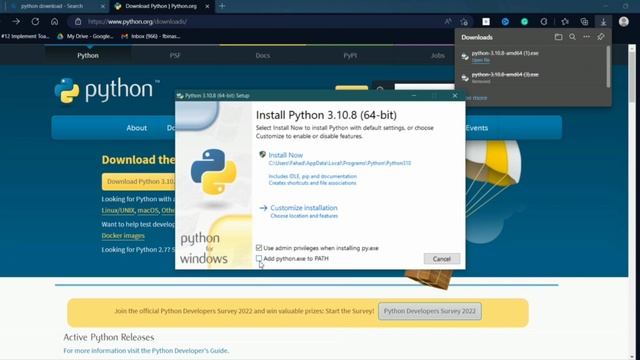Open the #12 Implement Toa... bookmark
Image resolution: width=640 pixels, height=360 pixels.
coord(24,36)
